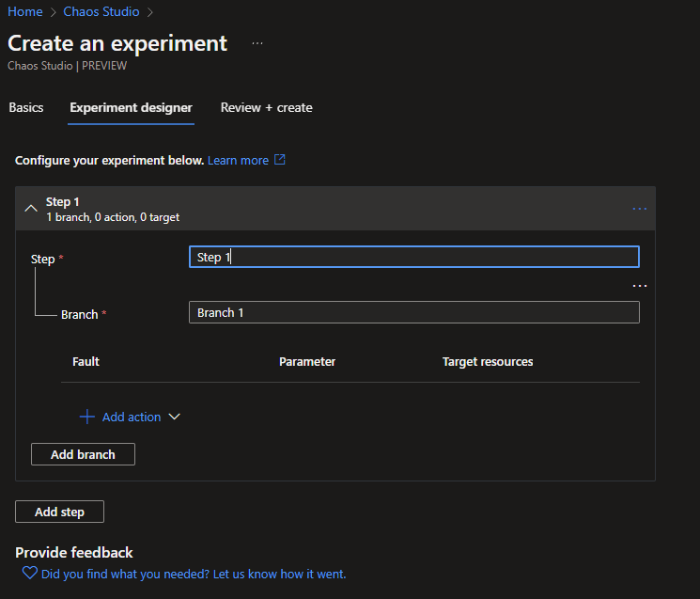Click the Add branch button

(x=83, y=454)
